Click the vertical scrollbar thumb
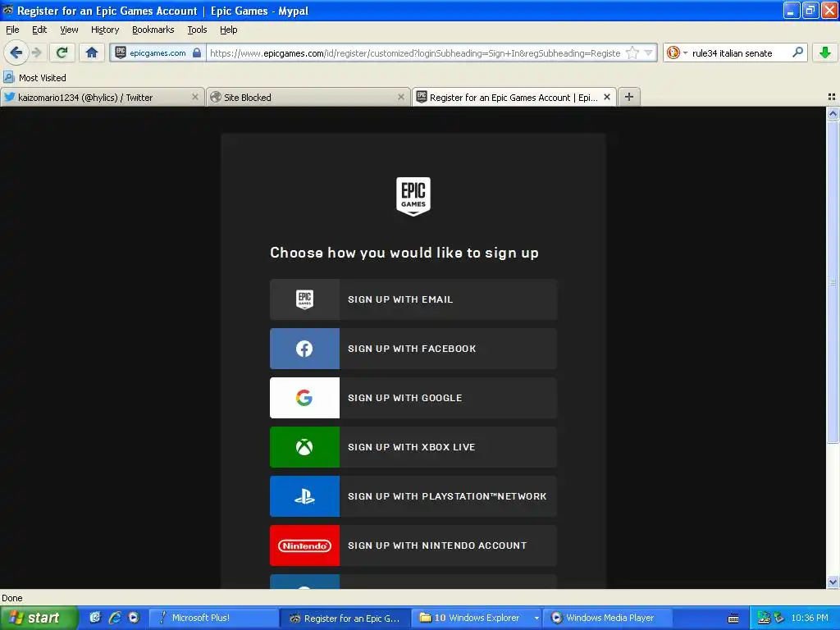The image size is (840, 630). pyautogui.click(x=833, y=282)
